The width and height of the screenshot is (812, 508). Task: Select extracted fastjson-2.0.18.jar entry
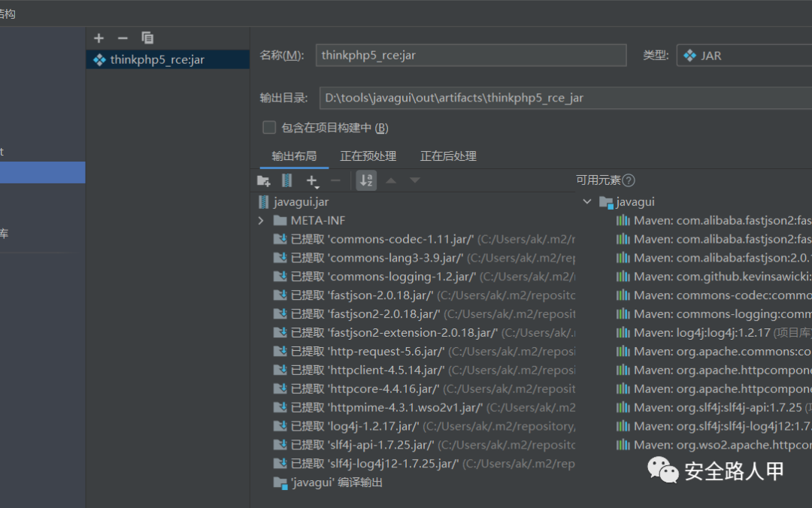423,295
